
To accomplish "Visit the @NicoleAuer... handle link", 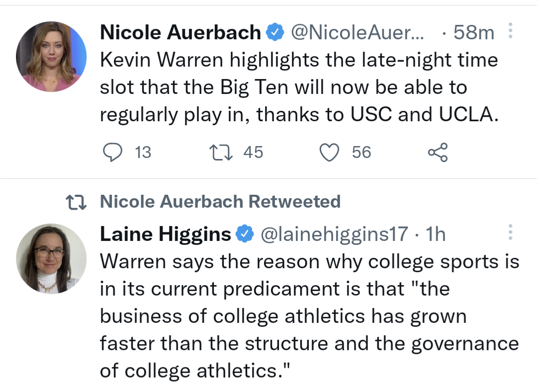I will [x=357, y=32].
